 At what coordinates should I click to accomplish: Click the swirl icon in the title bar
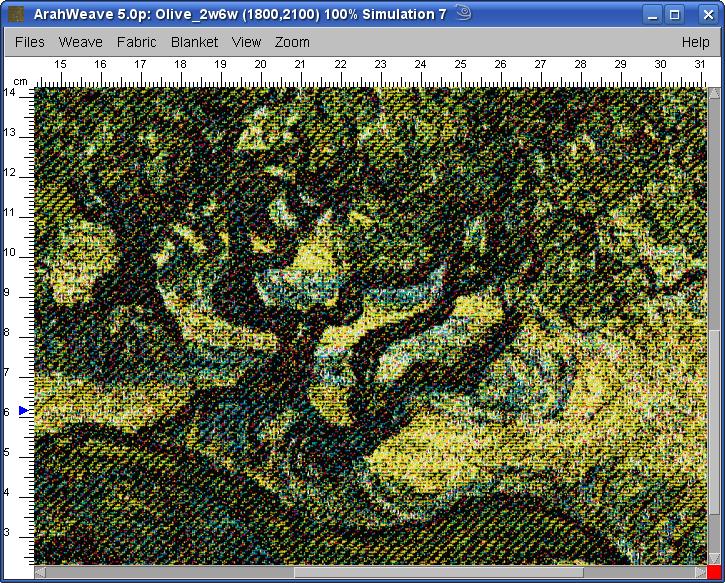click(x=463, y=13)
